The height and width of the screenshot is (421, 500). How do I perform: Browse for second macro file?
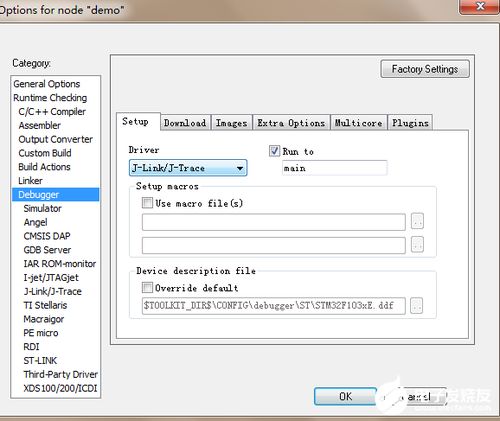click(x=417, y=245)
